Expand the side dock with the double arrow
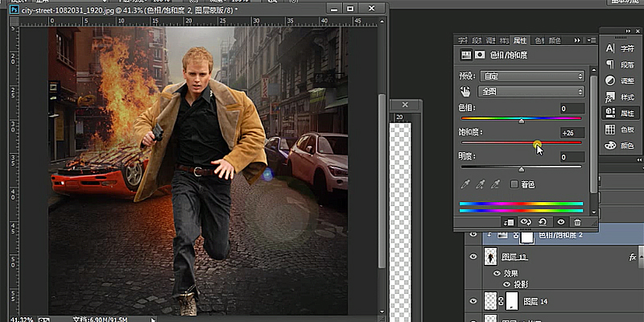The image size is (644, 322). pos(629,31)
